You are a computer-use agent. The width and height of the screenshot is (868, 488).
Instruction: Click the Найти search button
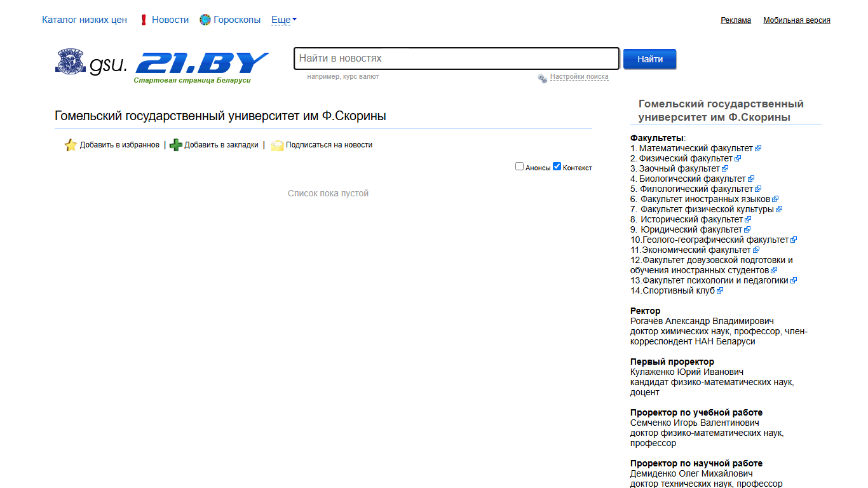tap(650, 59)
